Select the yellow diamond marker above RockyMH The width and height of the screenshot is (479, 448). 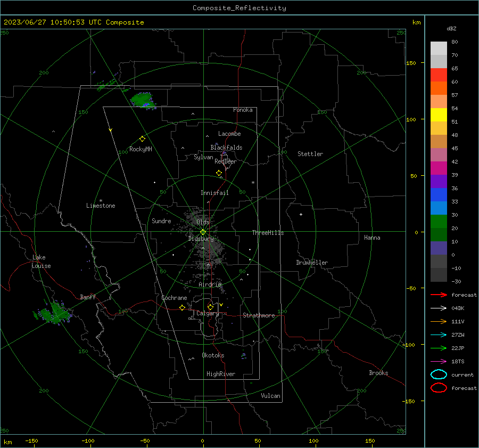pyautogui.click(x=142, y=139)
